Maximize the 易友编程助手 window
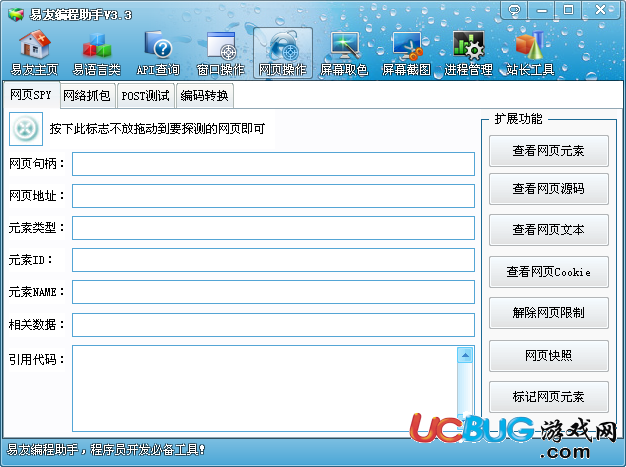The width and height of the screenshot is (626, 467). click(568, 10)
